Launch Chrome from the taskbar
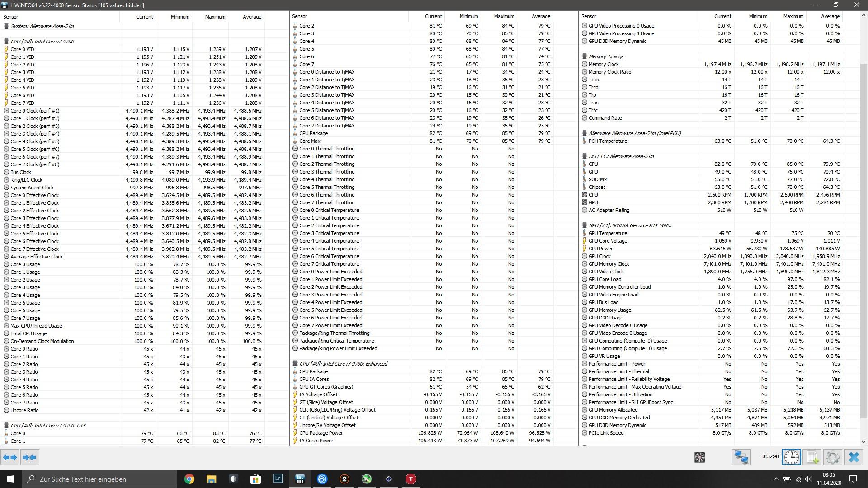 189,479
